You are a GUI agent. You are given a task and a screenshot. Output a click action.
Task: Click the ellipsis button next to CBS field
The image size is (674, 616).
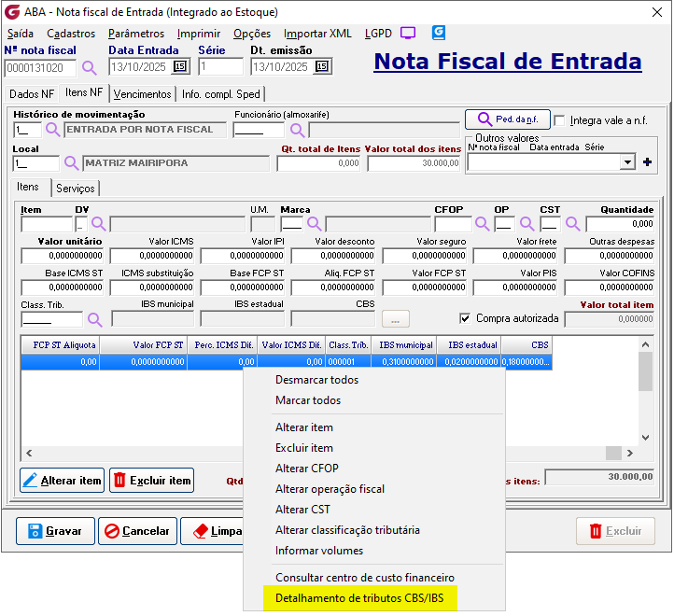pos(396,319)
